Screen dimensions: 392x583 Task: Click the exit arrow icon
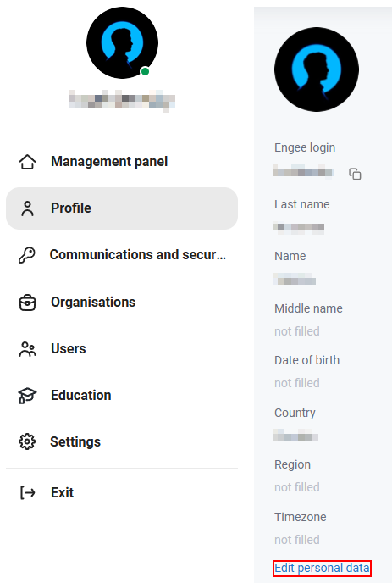pyautogui.click(x=27, y=492)
